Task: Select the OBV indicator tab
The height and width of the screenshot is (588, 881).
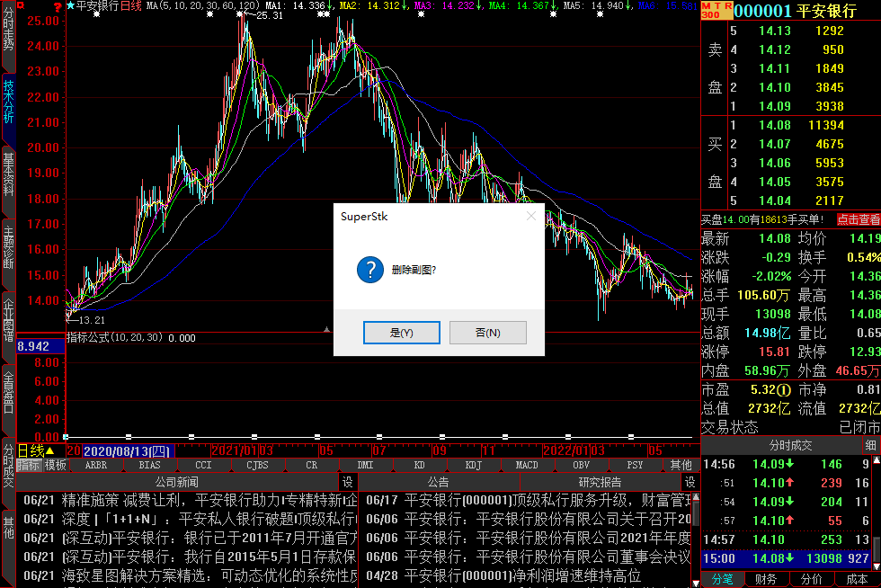Action: (582, 466)
